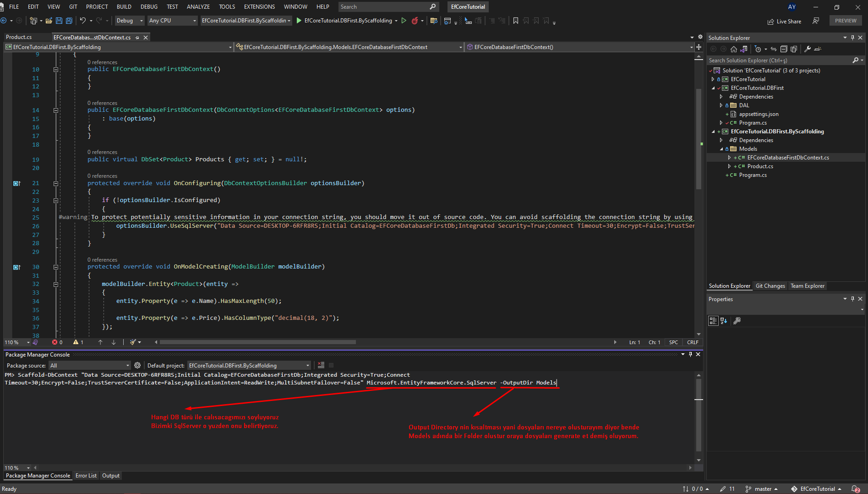Viewport: 868px width, 494px height.
Task: Click the Package Manager Console settings gear
Action: point(137,365)
